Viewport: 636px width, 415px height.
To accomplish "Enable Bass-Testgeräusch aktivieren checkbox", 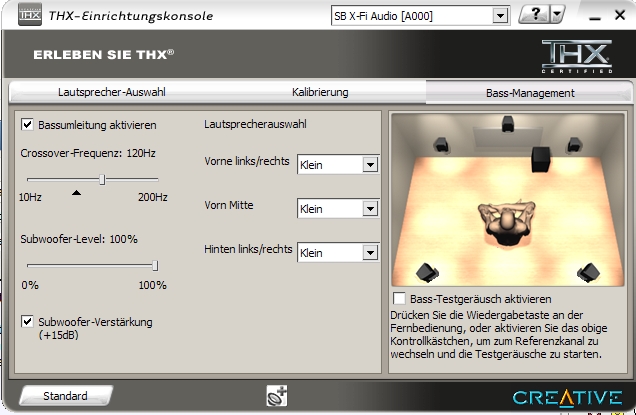I will pyautogui.click(x=399, y=299).
